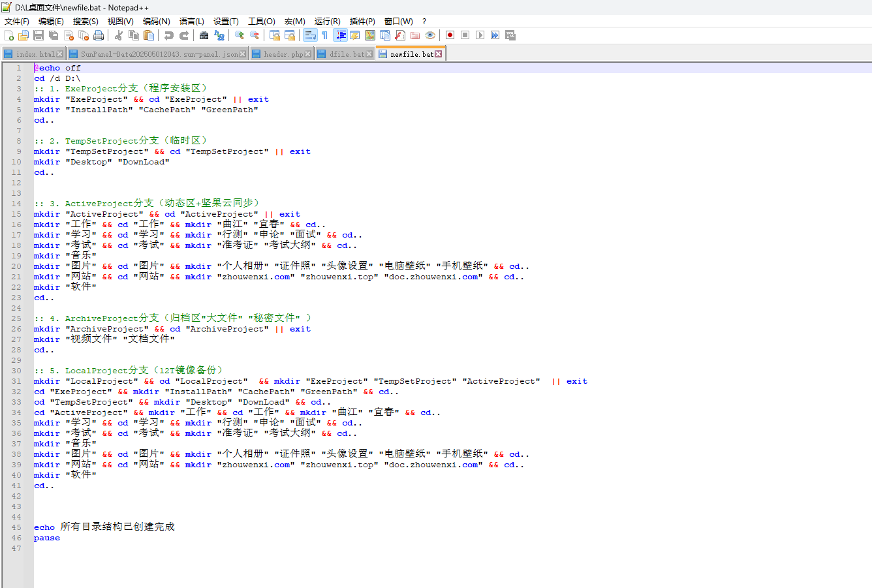Close the dfile.bat tab

tap(369, 54)
